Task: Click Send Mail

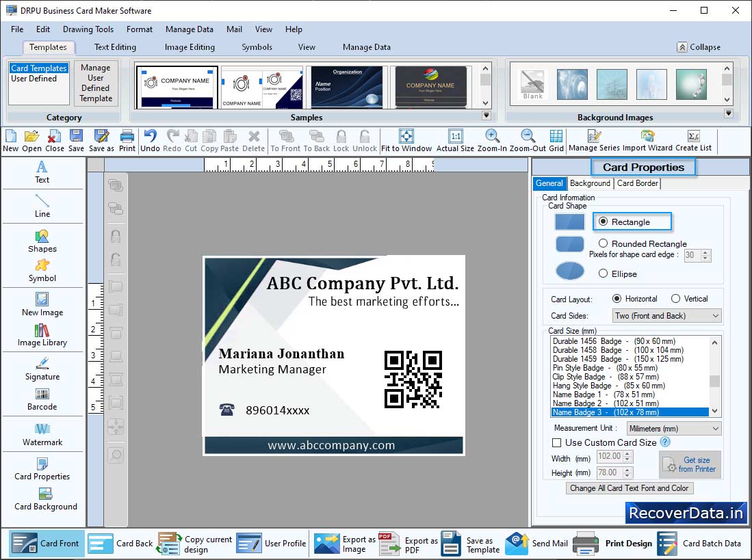Action: point(536,543)
